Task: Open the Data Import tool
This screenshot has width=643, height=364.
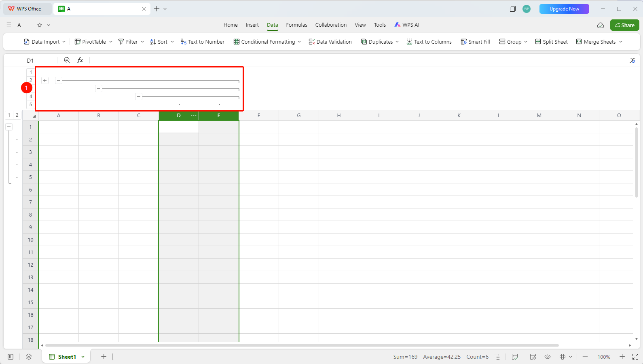Action: pos(44,42)
